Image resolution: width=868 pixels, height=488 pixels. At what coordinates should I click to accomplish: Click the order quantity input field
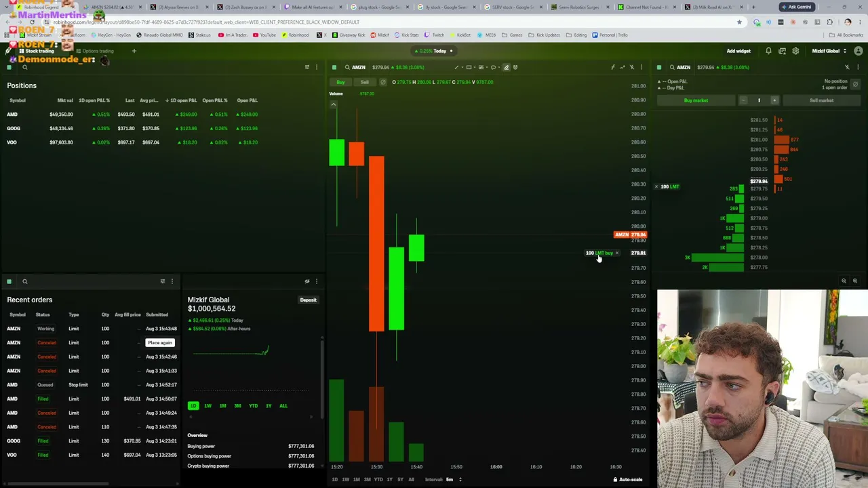(759, 100)
